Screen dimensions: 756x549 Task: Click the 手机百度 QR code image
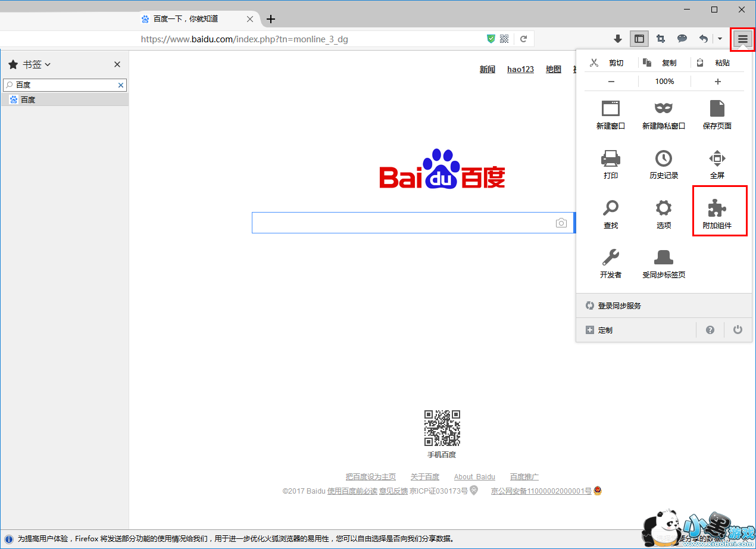442,428
